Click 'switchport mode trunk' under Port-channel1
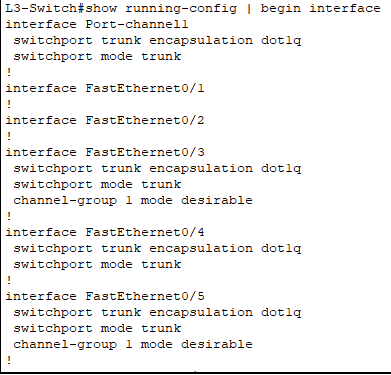 click(97, 56)
